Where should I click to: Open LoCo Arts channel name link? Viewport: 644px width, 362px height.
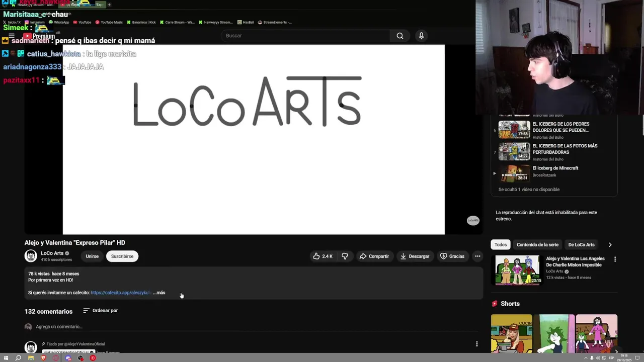[52, 253]
